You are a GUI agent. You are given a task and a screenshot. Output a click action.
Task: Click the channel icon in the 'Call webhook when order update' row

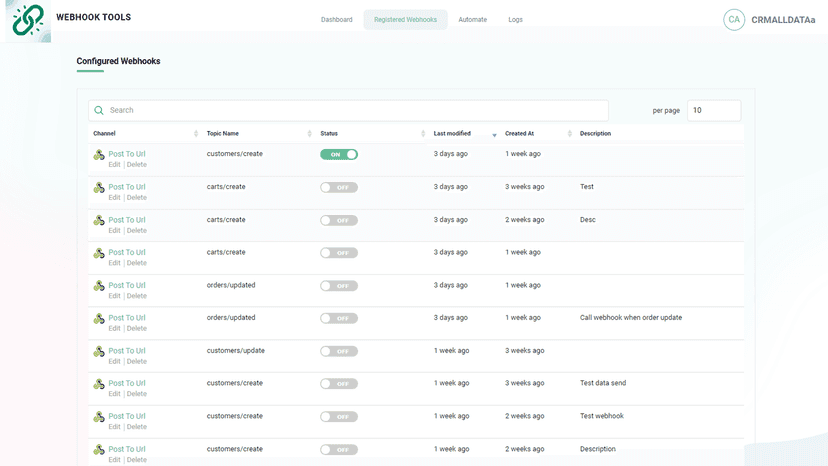click(99, 319)
